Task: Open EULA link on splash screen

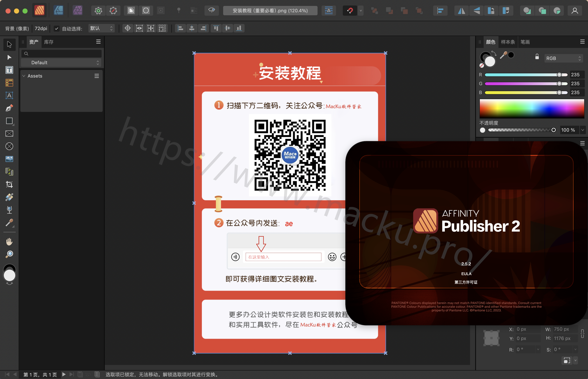Action: 466,274
